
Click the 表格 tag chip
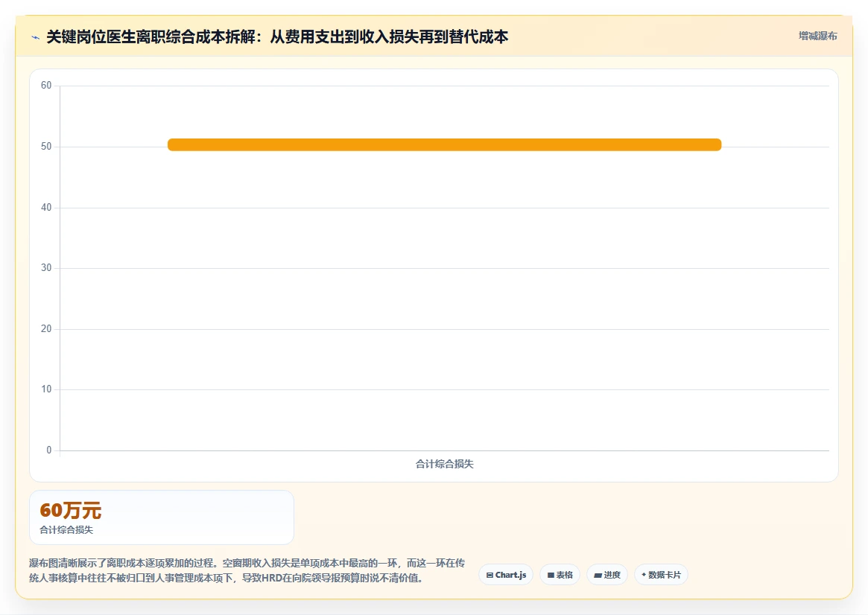click(560, 575)
